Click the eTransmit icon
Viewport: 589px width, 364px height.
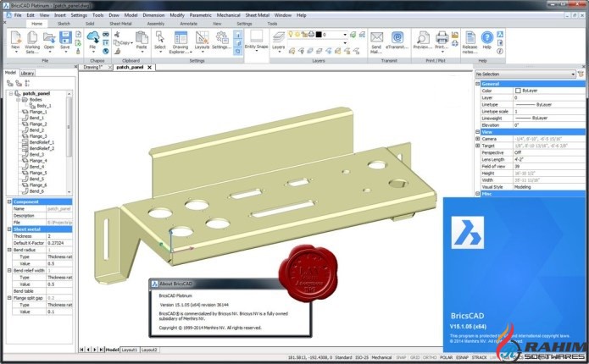point(397,37)
